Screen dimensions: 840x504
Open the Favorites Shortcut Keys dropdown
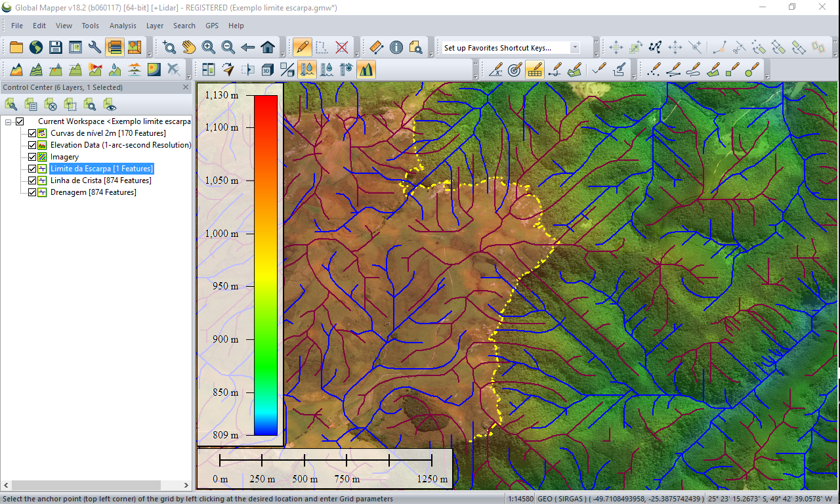coord(575,47)
